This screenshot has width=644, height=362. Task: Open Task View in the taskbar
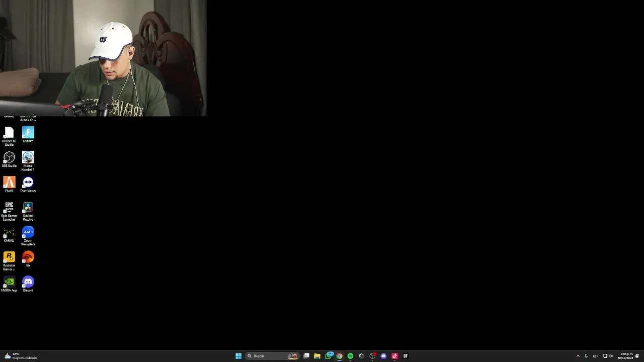(x=306, y=356)
